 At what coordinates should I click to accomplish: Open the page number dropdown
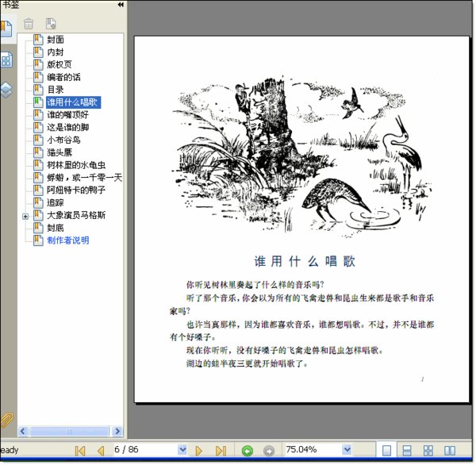pyautogui.click(x=182, y=449)
